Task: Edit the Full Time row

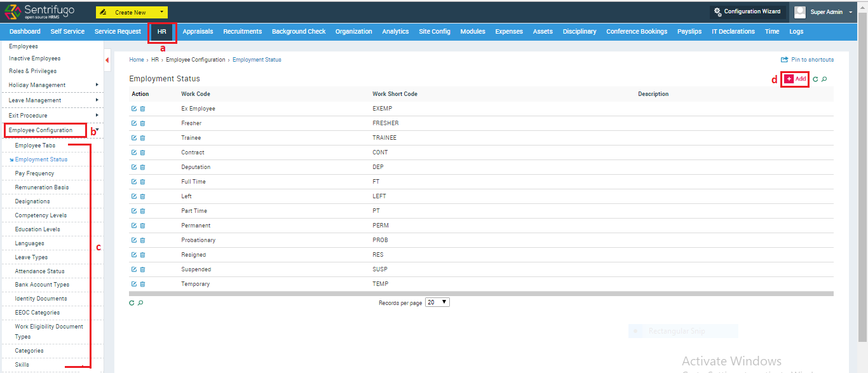Action: coord(134,182)
